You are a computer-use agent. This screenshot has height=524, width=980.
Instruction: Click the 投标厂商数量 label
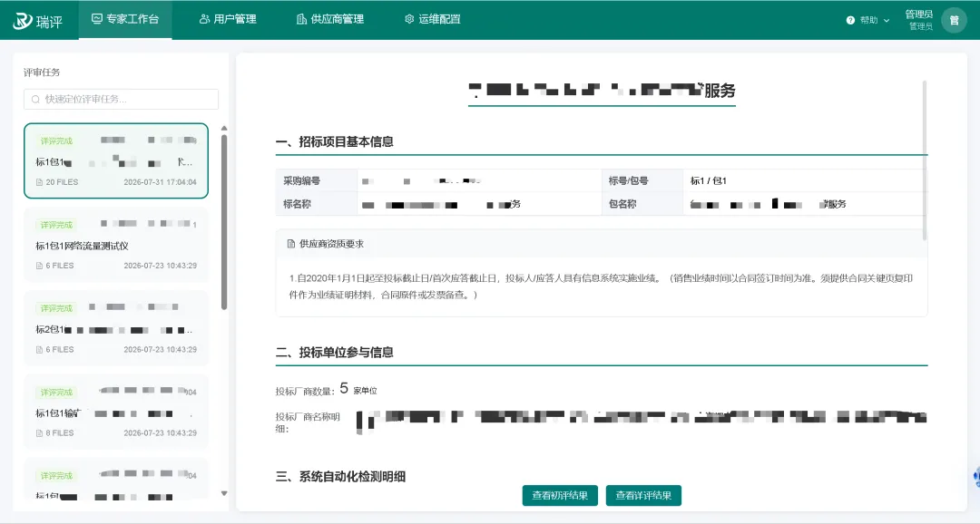[305, 392]
